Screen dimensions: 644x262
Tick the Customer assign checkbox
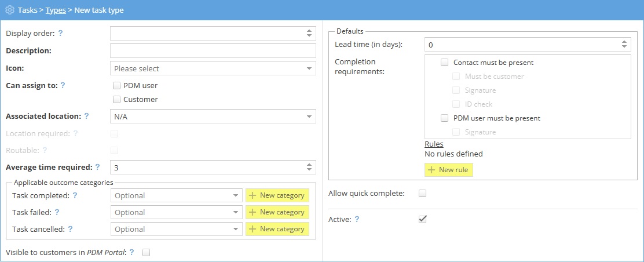click(117, 99)
